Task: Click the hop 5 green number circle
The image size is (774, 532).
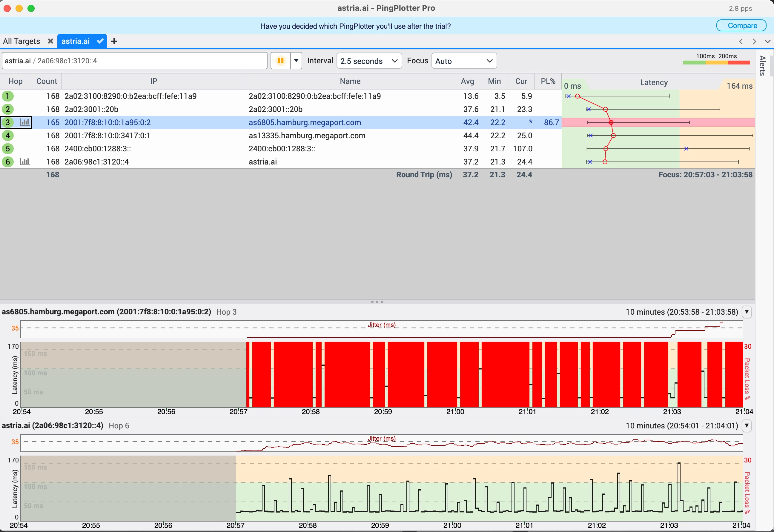Action: pyautogui.click(x=8, y=149)
